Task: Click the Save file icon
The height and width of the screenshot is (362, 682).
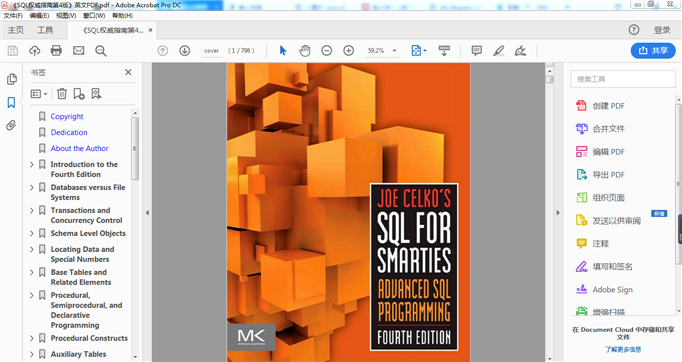Action: click(13, 51)
